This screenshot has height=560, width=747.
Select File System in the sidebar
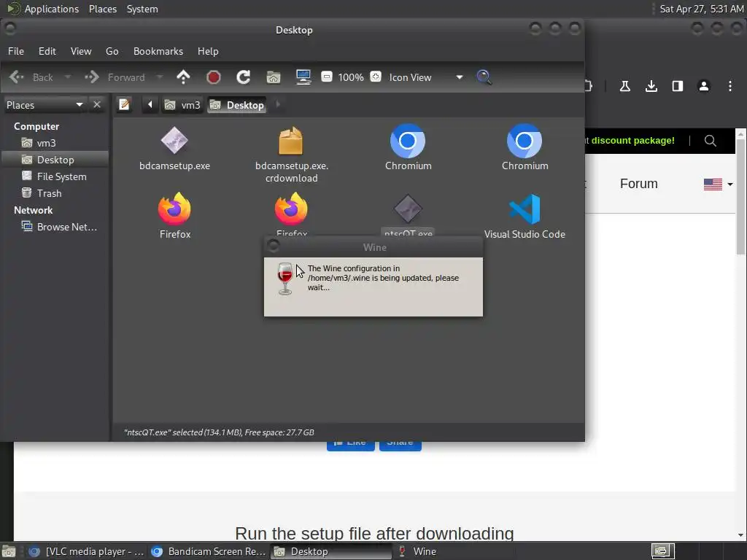[55, 176]
